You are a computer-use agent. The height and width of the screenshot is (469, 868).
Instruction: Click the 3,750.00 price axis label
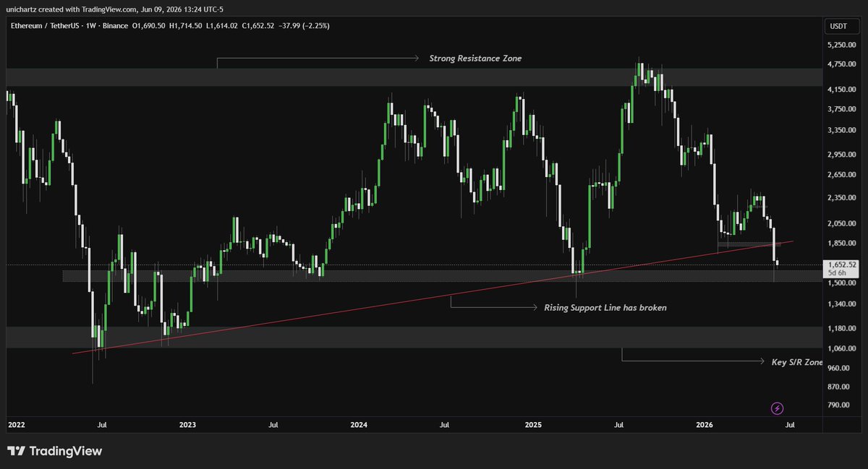[x=842, y=110]
